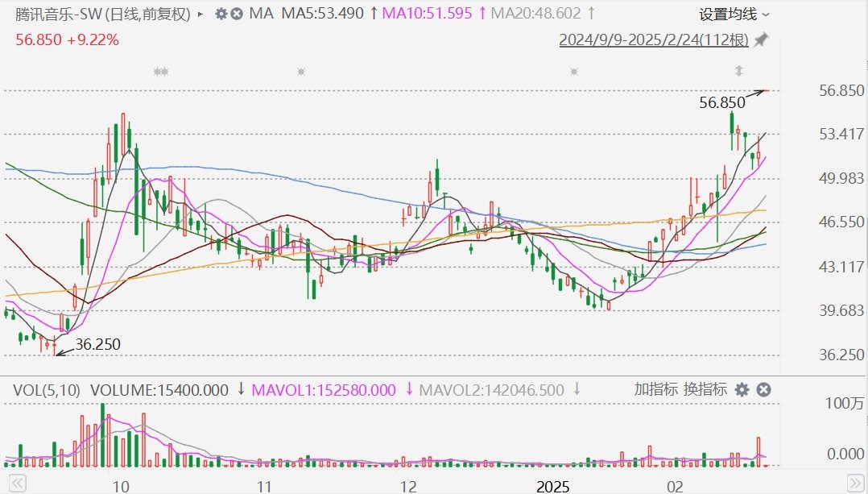
Task: Expand arrow next to 腾讯音乐-SW title
Action: [200, 14]
